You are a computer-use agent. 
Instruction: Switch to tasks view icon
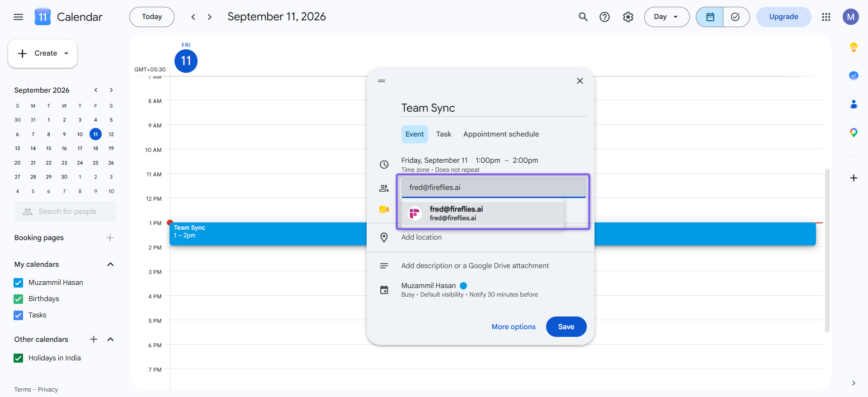(736, 17)
